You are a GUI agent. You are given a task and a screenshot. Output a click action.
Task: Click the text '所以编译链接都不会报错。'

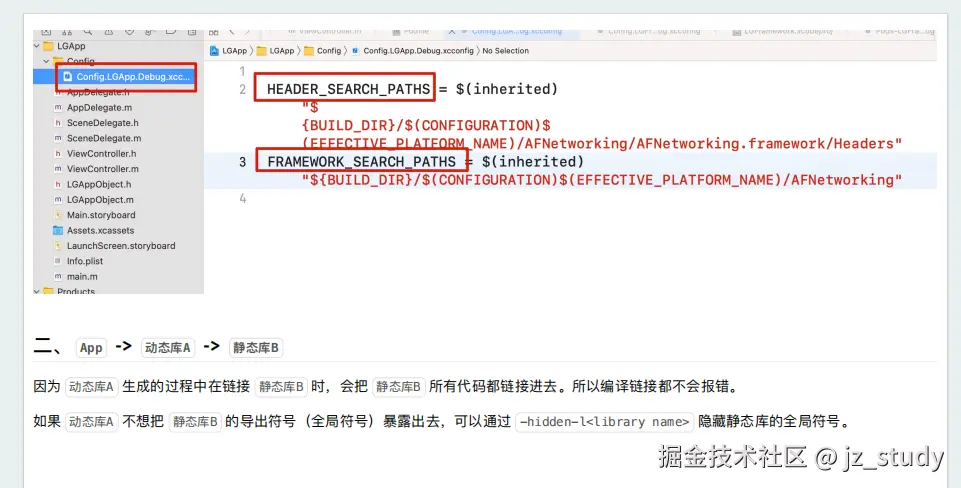655,386
